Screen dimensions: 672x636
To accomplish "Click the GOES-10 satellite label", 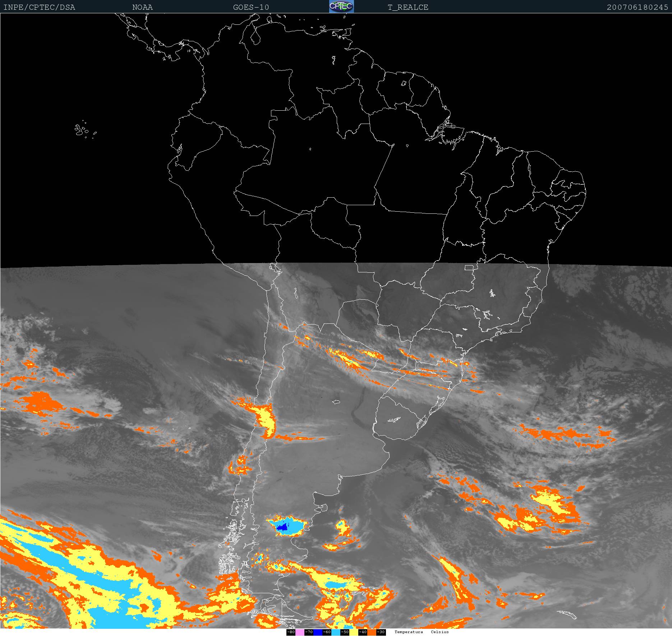I will coord(251,7).
